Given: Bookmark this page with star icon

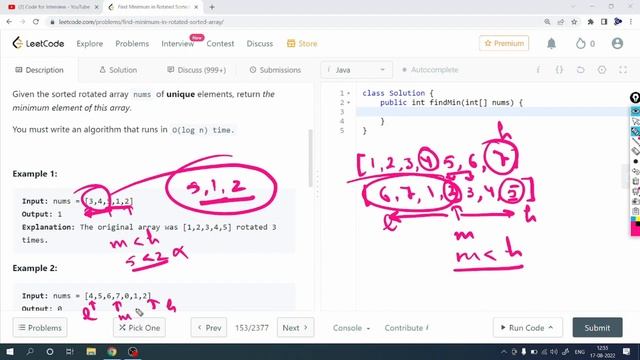Looking at the screenshot, I should [x=574, y=22].
